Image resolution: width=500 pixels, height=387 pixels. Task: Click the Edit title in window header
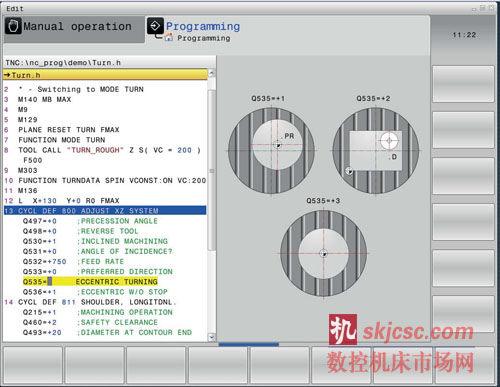click(x=15, y=9)
